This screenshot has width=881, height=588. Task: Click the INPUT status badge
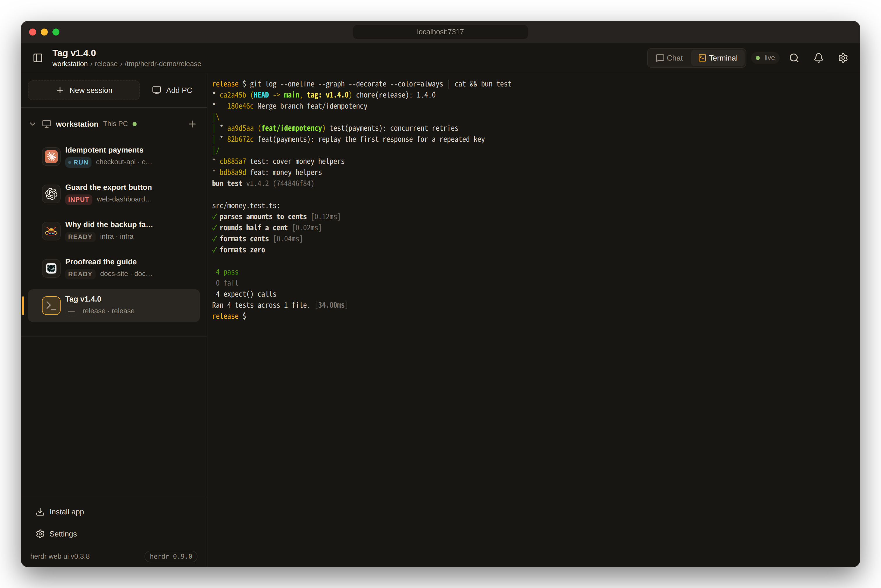tap(78, 199)
